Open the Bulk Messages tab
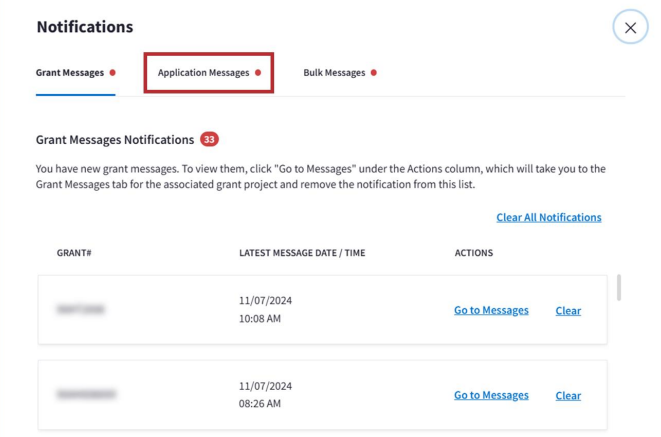 pyautogui.click(x=334, y=73)
